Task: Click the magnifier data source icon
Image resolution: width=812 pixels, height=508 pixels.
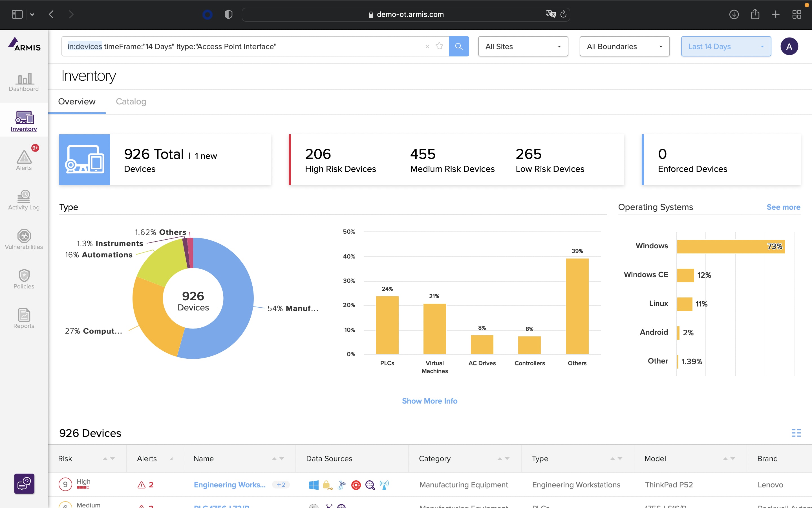Action: pyautogui.click(x=370, y=485)
